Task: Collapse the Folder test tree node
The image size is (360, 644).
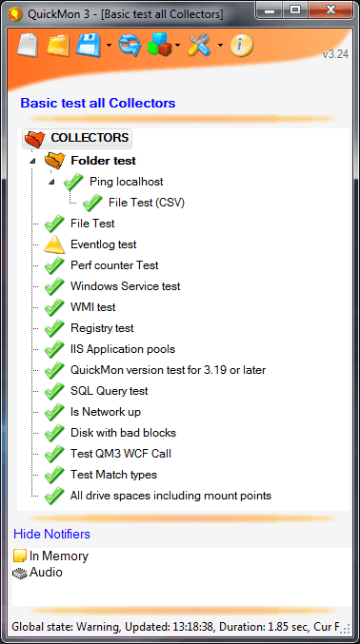Action: (x=33, y=161)
